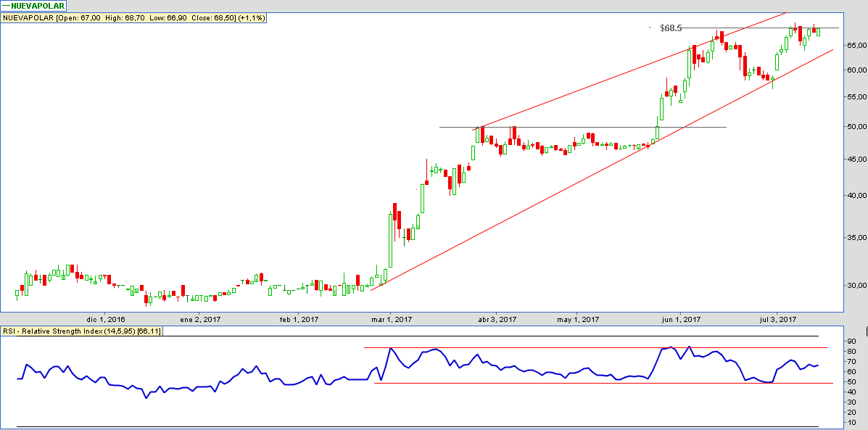Select the NUEVAPOLAR Open/High/Low/Close info label
The height and width of the screenshot is (430, 868).
[135, 17]
